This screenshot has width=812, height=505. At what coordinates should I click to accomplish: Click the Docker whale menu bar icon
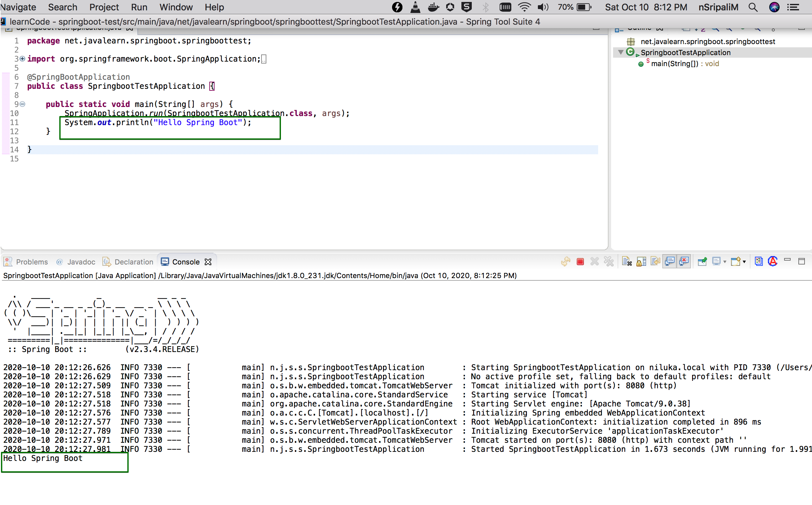coord(433,7)
